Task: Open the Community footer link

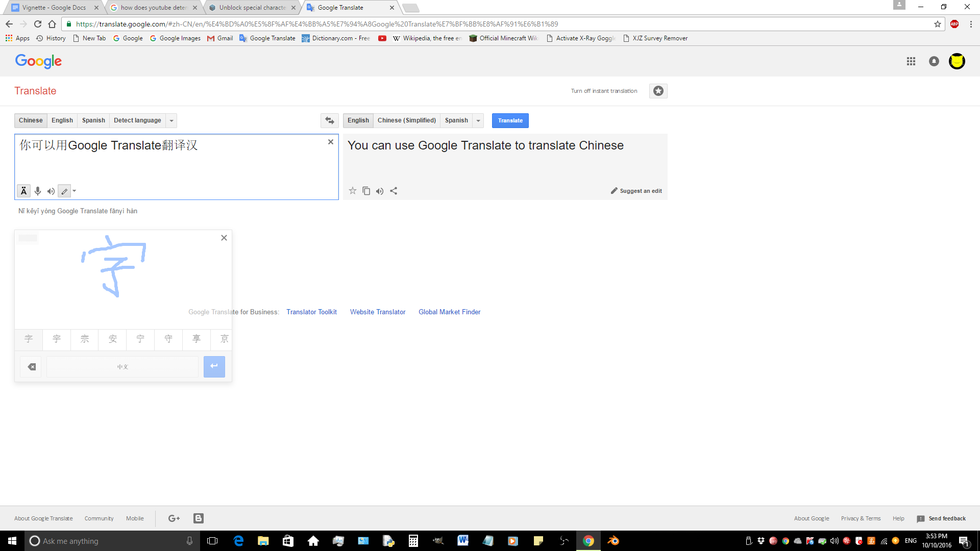Action: coord(99,518)
